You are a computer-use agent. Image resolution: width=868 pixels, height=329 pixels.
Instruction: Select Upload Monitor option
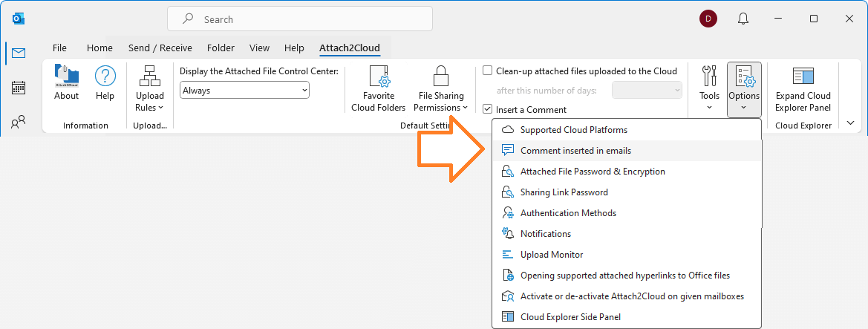tap(627, 255)
